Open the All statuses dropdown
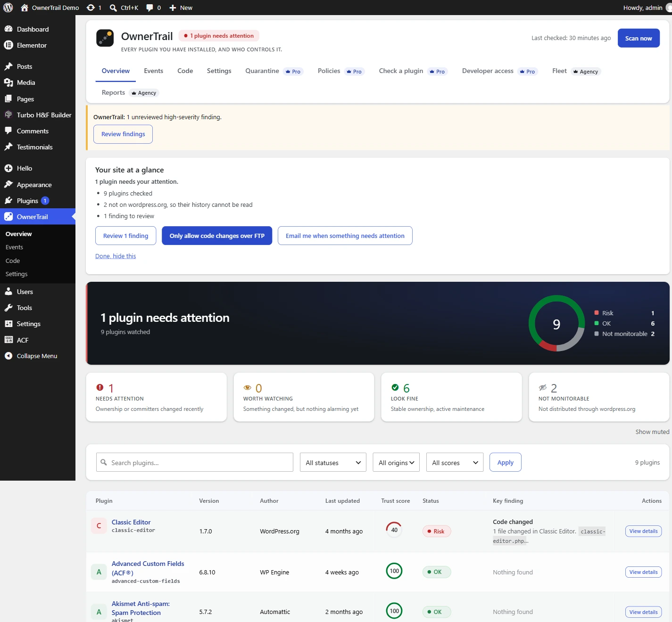 (333, 462)
